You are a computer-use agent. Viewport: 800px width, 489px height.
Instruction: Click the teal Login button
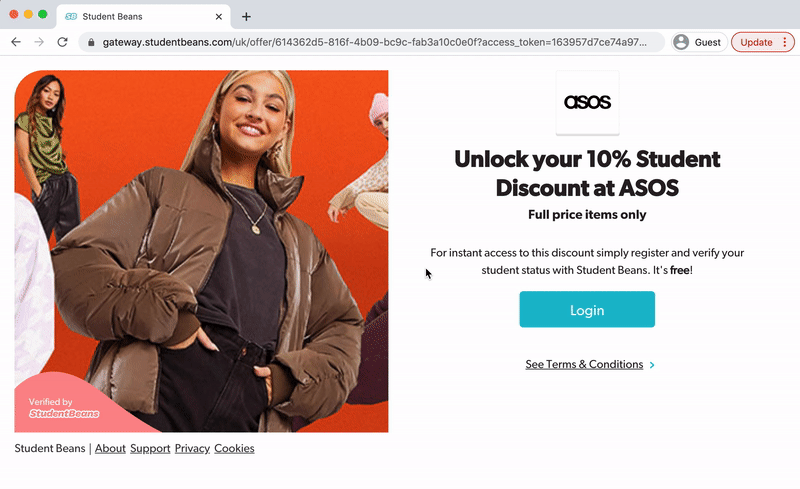[587, 309]
